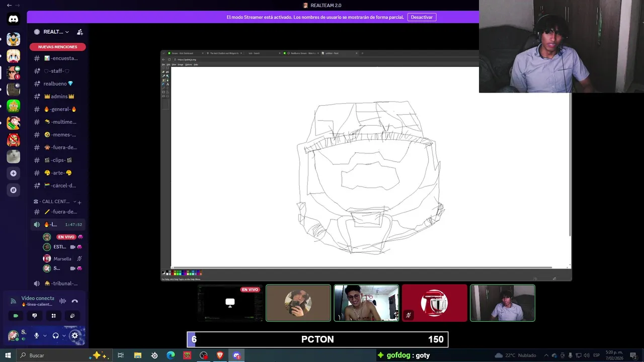Open the -multime... channel

pyautogui.click(x=56, y=122)
